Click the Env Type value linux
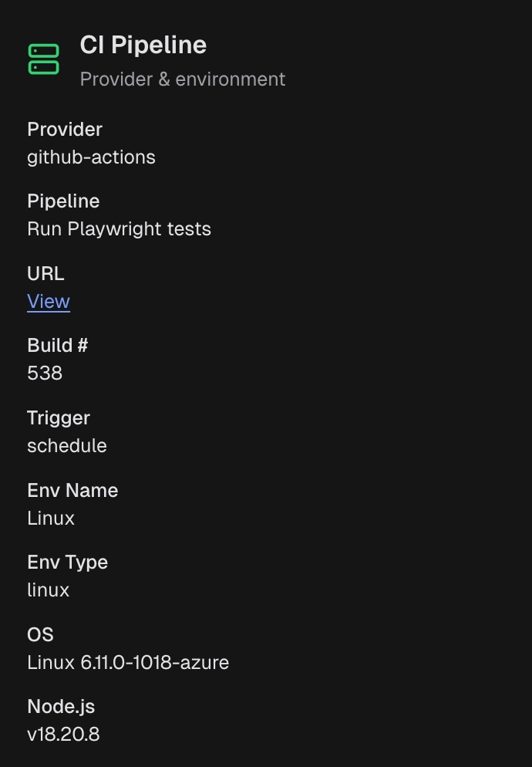 48,590
